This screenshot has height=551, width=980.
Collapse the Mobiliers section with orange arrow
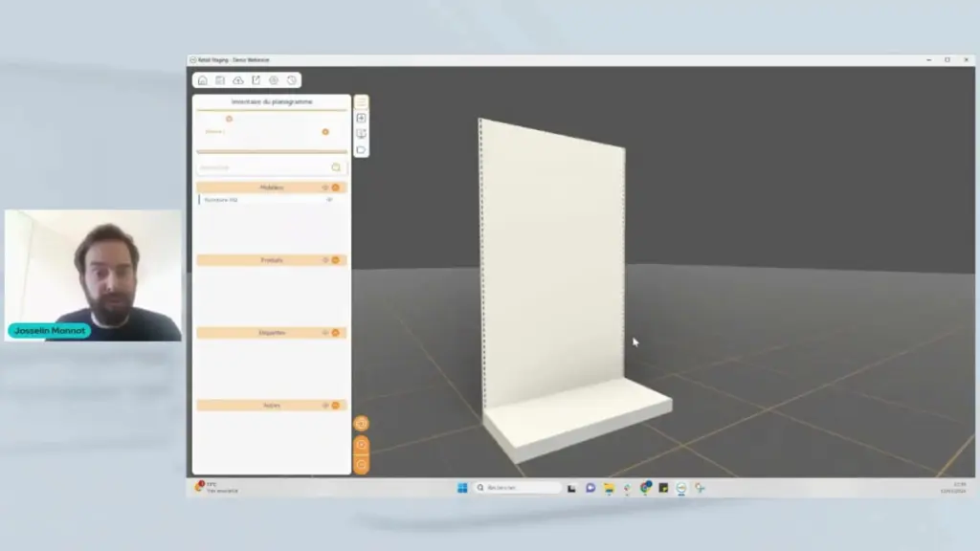[336, 187]
